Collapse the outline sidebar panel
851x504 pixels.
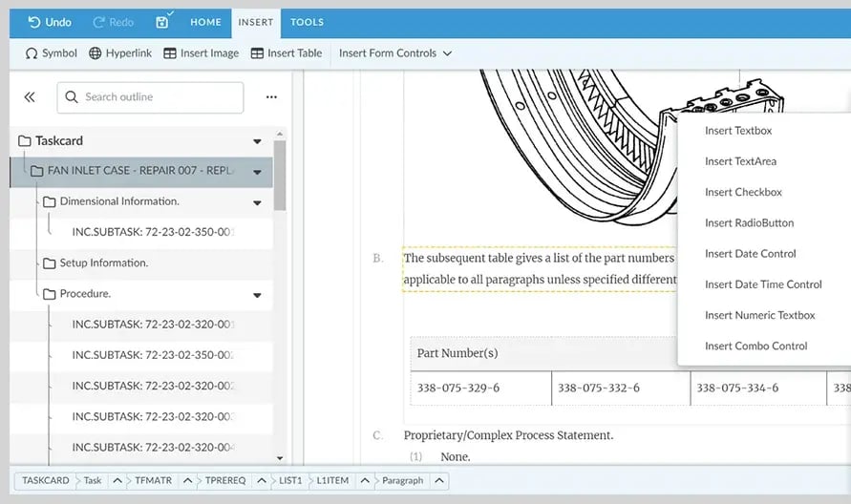(30, 97)
